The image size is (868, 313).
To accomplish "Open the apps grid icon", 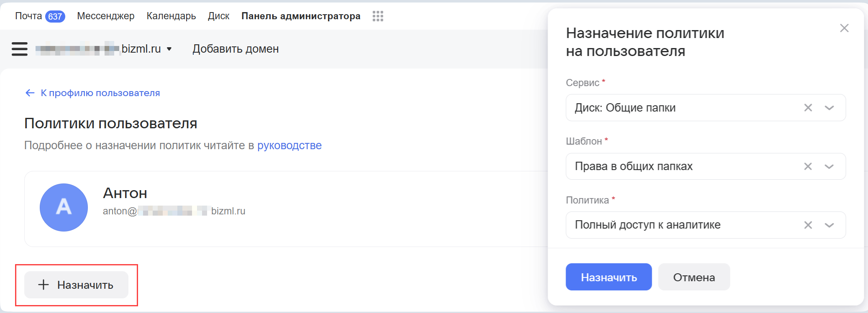I will pos(378,16).
